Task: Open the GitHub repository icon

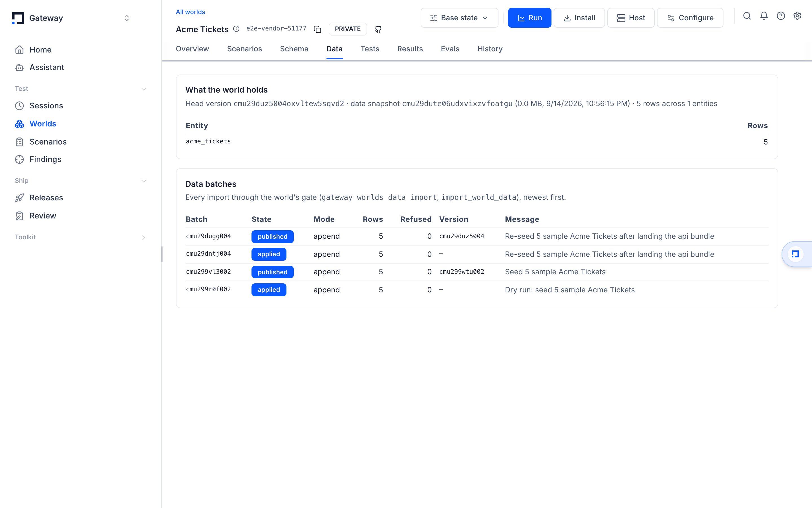Action: [378, 29]
